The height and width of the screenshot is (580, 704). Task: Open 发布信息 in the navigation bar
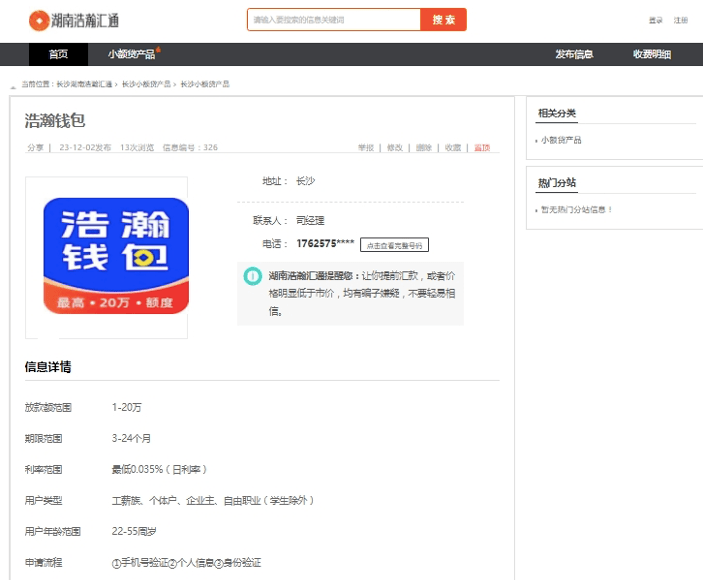574,54
